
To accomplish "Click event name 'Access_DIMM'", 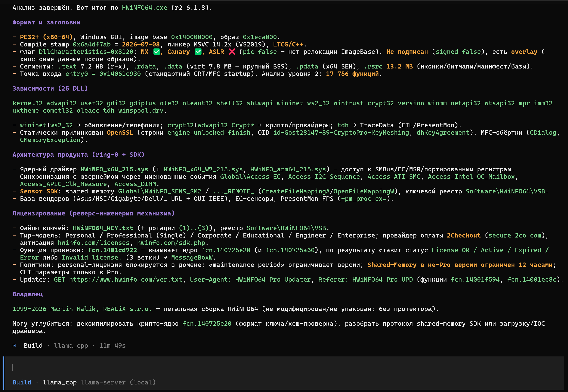I will click(x=135, y=184).
